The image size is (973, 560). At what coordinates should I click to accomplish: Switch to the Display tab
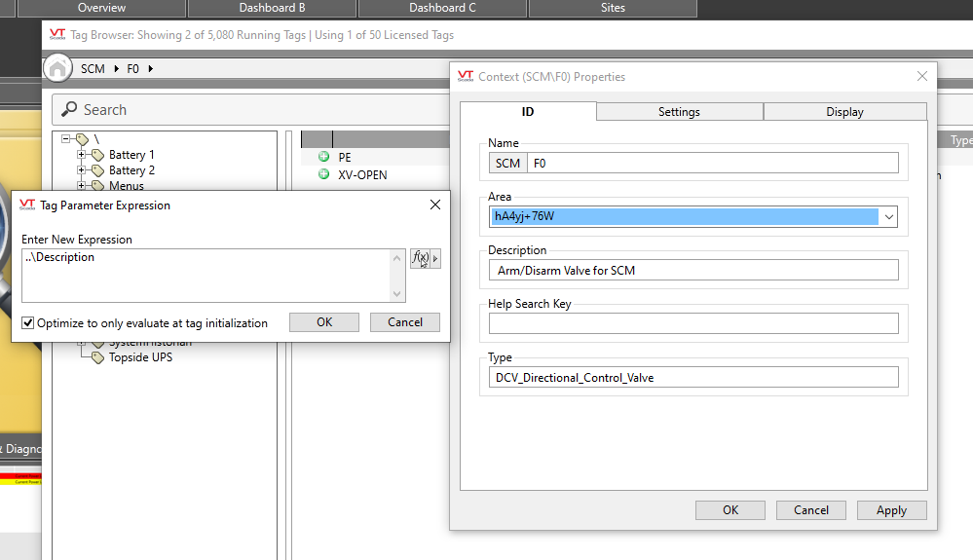point(844,112)
